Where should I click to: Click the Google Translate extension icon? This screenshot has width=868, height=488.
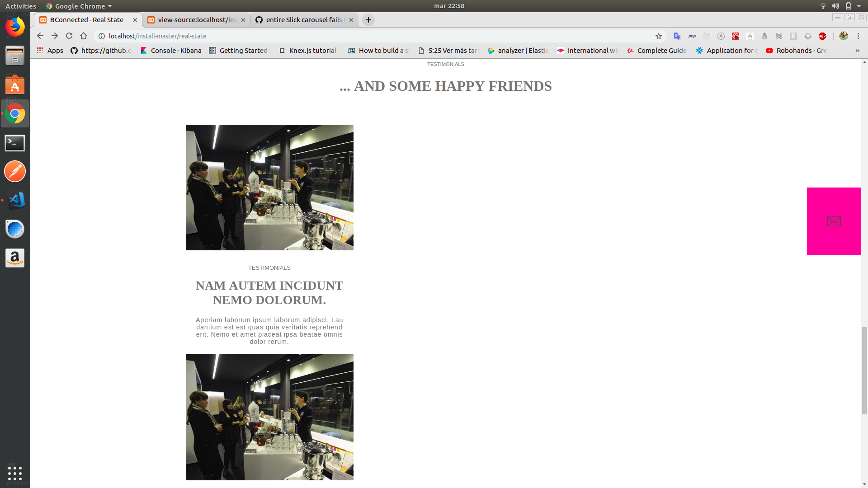(677, 36)
